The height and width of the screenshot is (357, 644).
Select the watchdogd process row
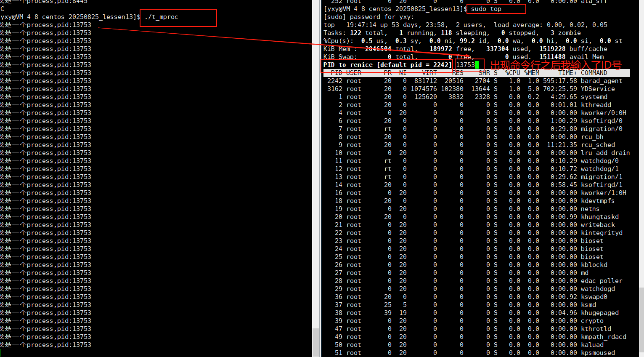coord(477,289)
